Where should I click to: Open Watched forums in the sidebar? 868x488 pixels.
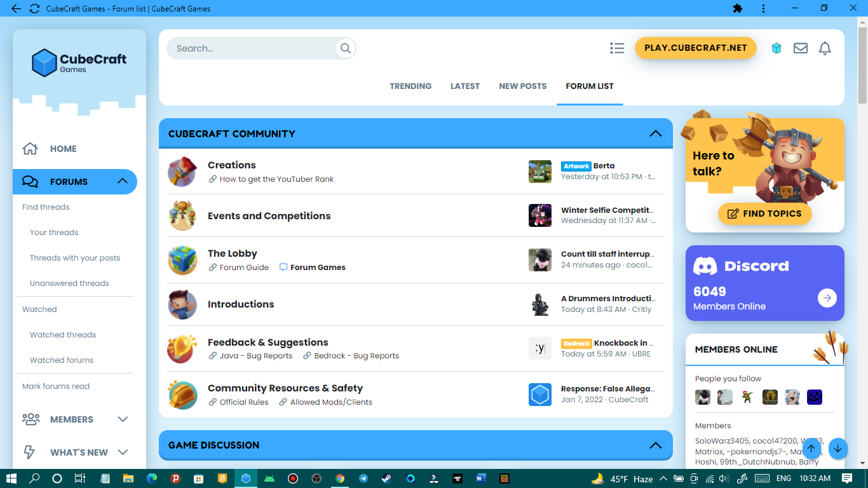click(62, 360)
